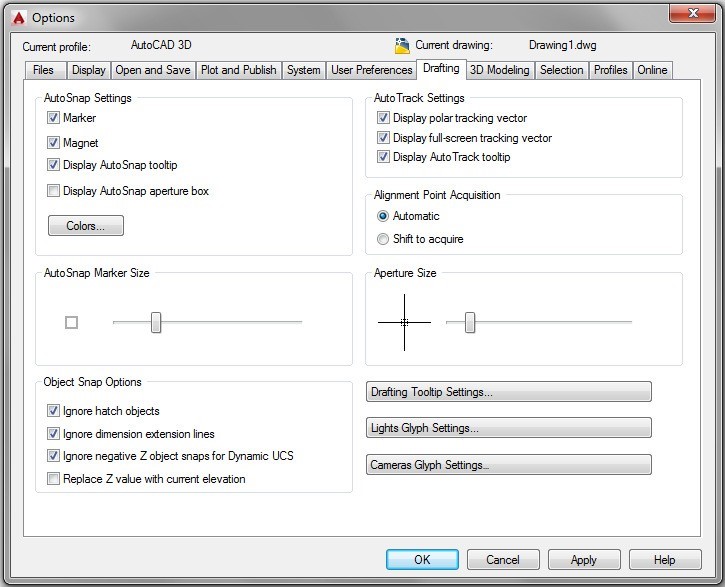Open Help for Options dialog

click(665, 560)
